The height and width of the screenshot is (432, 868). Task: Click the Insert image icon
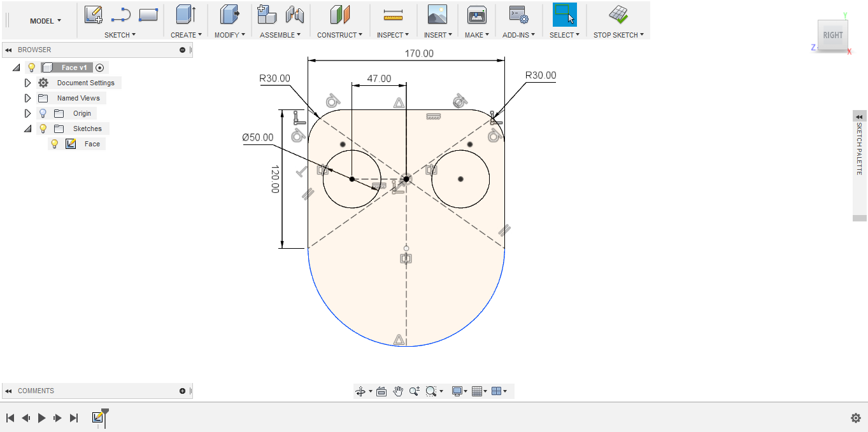pyautogui.click(x=437, y=14)
